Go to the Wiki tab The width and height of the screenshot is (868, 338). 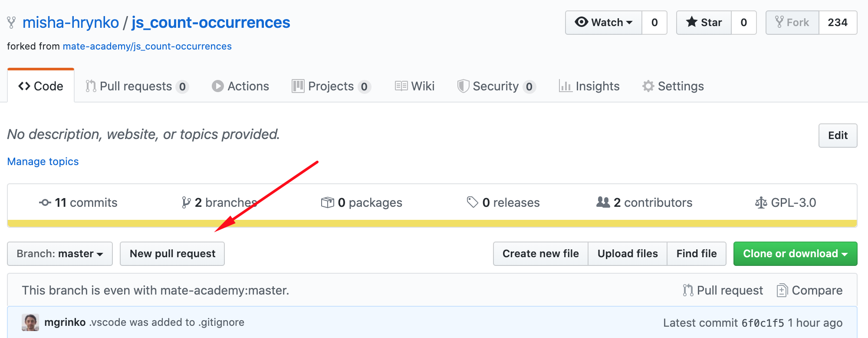coord(414,86)
